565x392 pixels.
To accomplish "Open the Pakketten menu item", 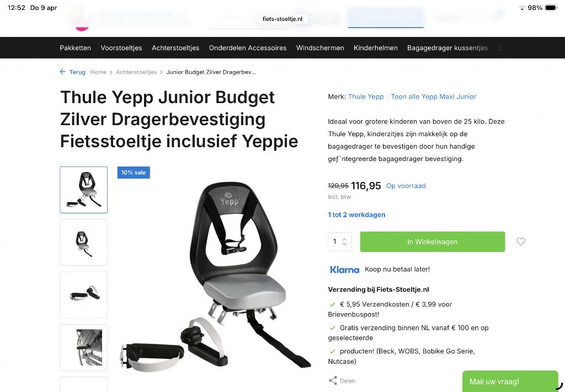I will coord(75,48).
